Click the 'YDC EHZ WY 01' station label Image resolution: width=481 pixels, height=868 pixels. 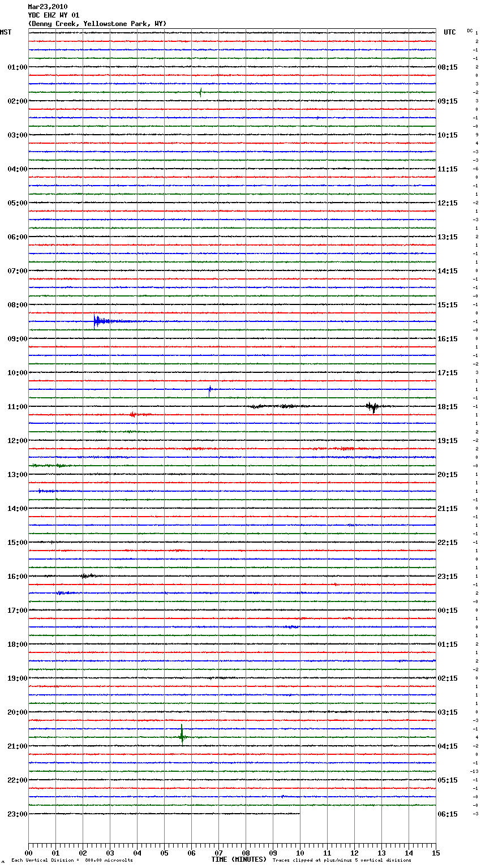(x=54, y=15)
